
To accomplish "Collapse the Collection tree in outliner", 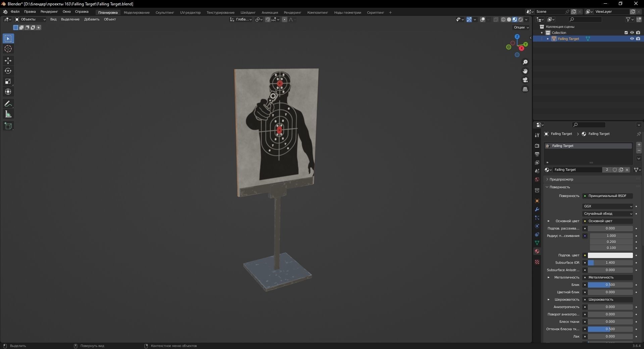I will pos(542,33).
